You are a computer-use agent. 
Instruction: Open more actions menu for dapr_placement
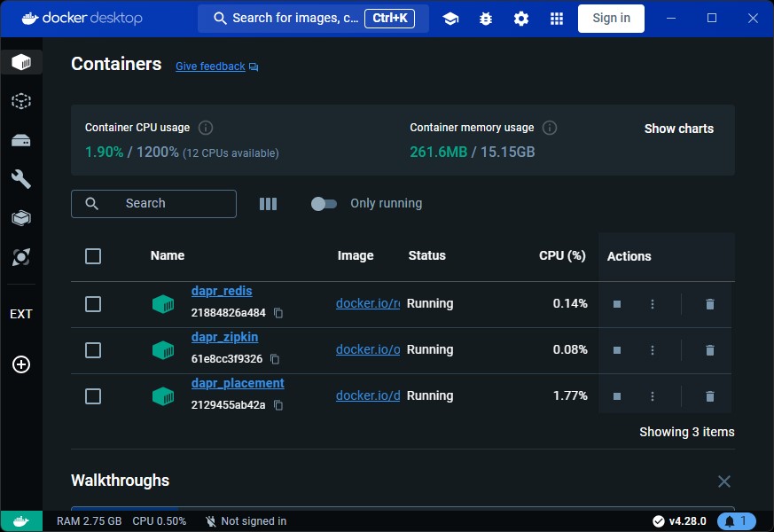(653, 396)
